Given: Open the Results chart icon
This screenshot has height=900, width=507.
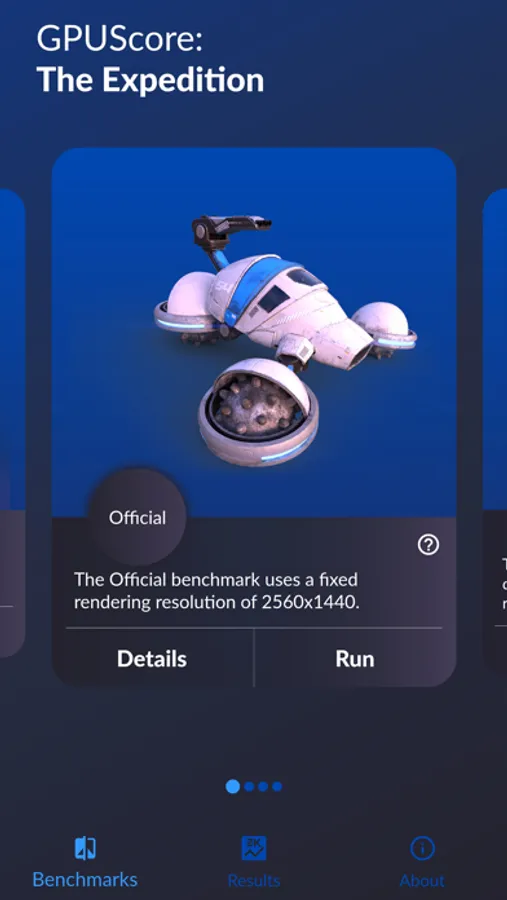Looking at the screenshot, I should click(x=254, y=848).
